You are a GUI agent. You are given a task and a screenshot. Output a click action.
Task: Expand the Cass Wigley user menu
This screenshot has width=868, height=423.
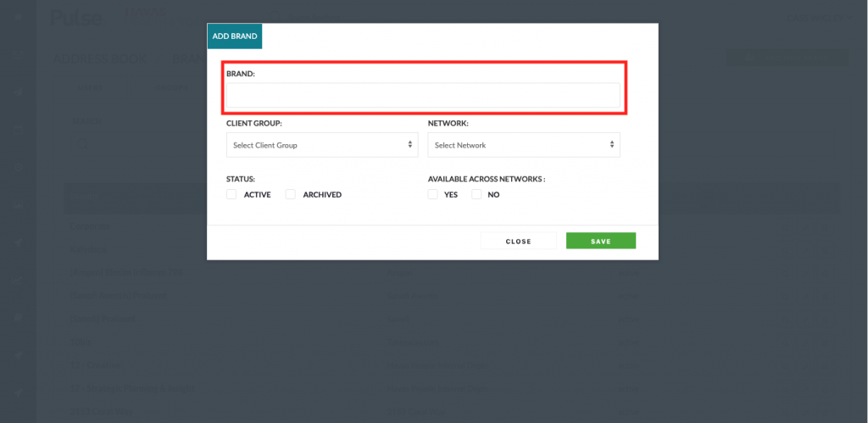coord(820,19)
